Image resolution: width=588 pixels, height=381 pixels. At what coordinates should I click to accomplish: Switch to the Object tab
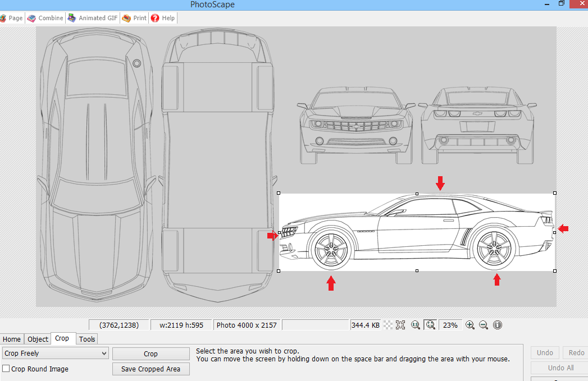pos(37,339)
